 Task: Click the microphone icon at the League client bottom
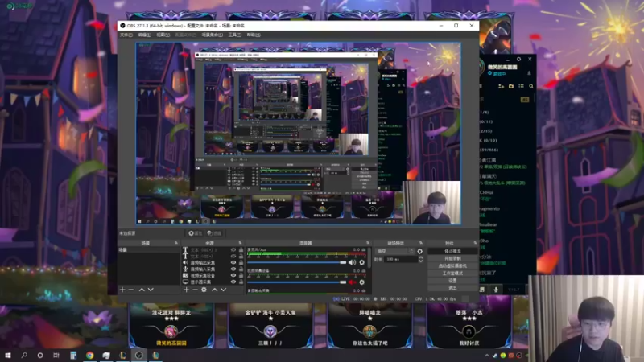point(496,290)
